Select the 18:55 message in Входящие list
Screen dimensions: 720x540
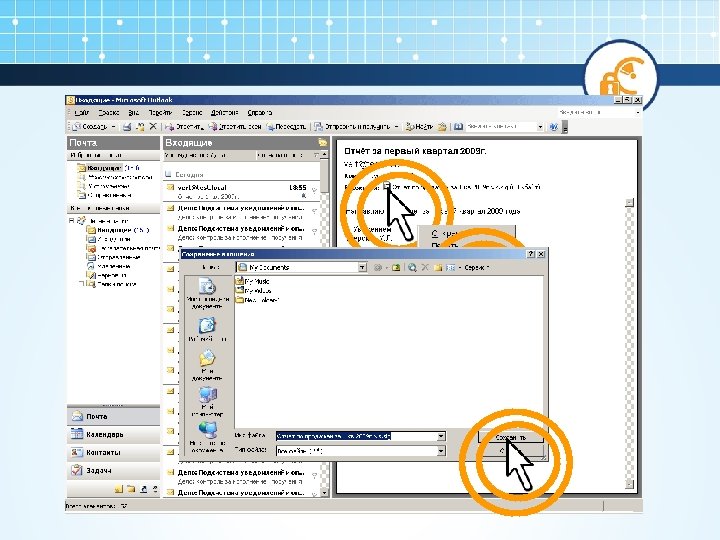click(241, 191)
